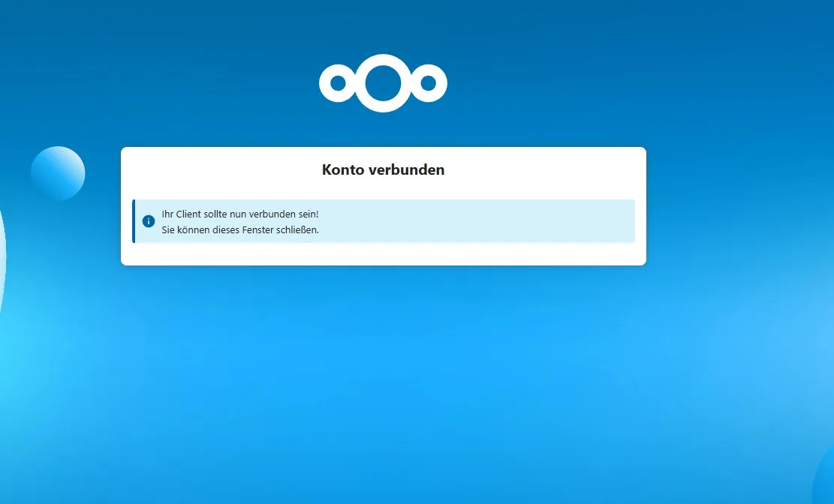Select text 'Sie können dieses Fenster schließen.'
The image size is (834, 504).
[x=240, y=229]
